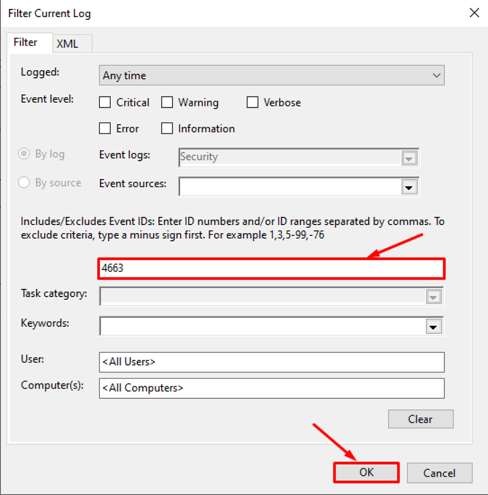
Task: Tick the Verbose checkbox
Action: 252,102
